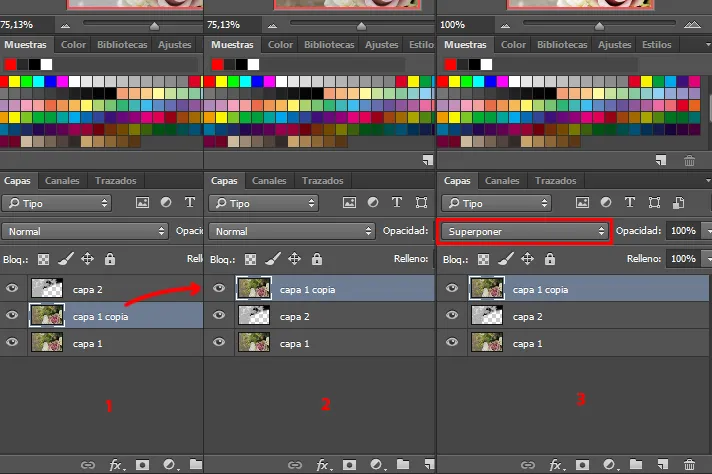Screen dimensions: 712x474
Task: Filter by type layers in middle panel
Action: pyautogui.click(x=397, y=202)
